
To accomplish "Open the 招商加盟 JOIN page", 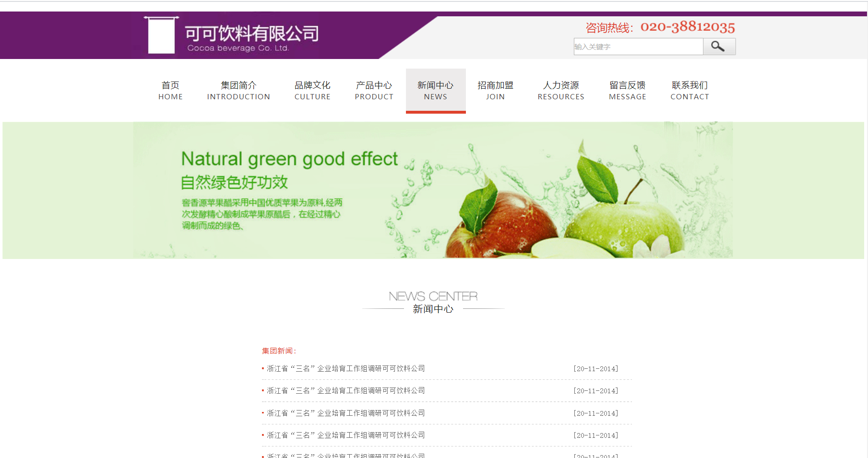I will pyautogui.click(x=495, y=91).
